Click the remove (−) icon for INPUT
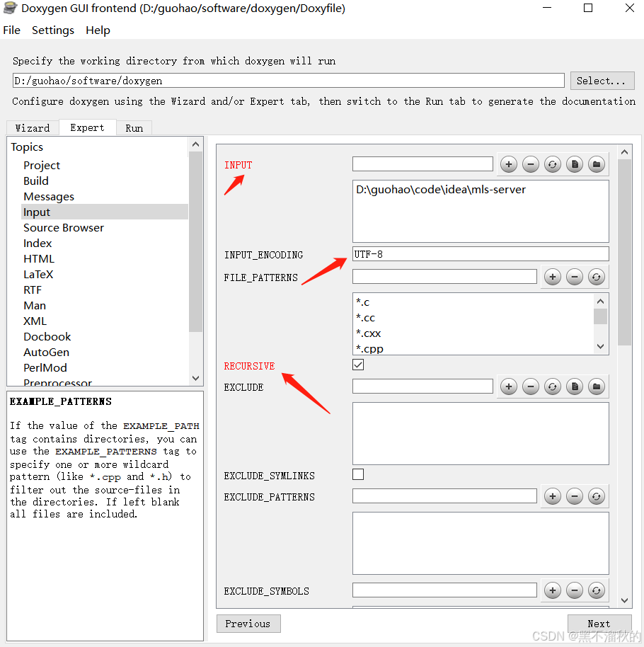Viewport: 644px width, 647px height. tap(531, 165)
